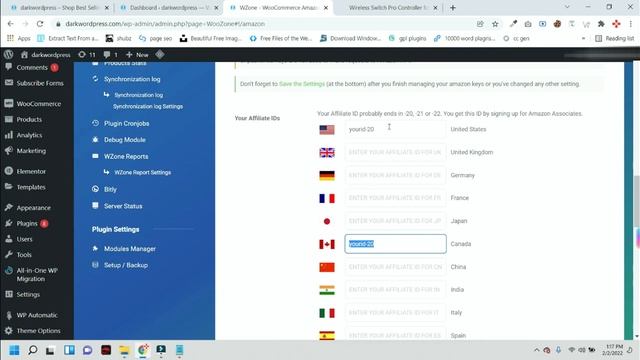Viewport: 640px width, 360px height.
Task: Open Modules Manager puzzle icon
Action: coord(95,249)
